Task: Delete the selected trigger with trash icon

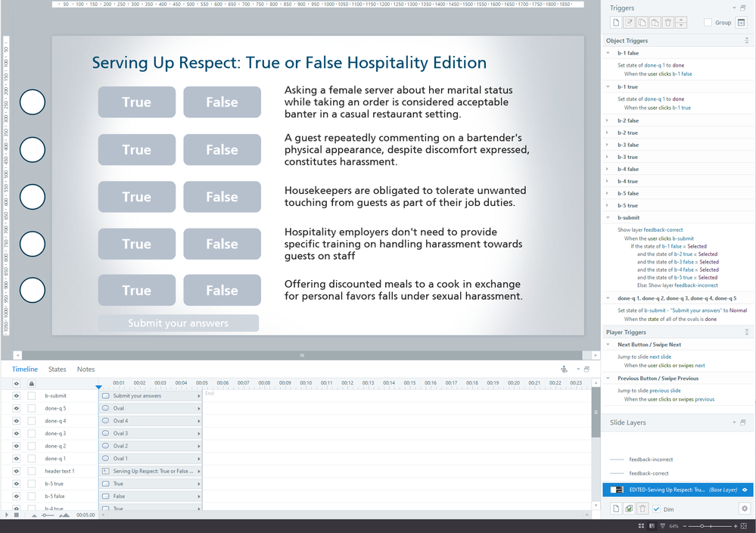Action: point(667,22)
